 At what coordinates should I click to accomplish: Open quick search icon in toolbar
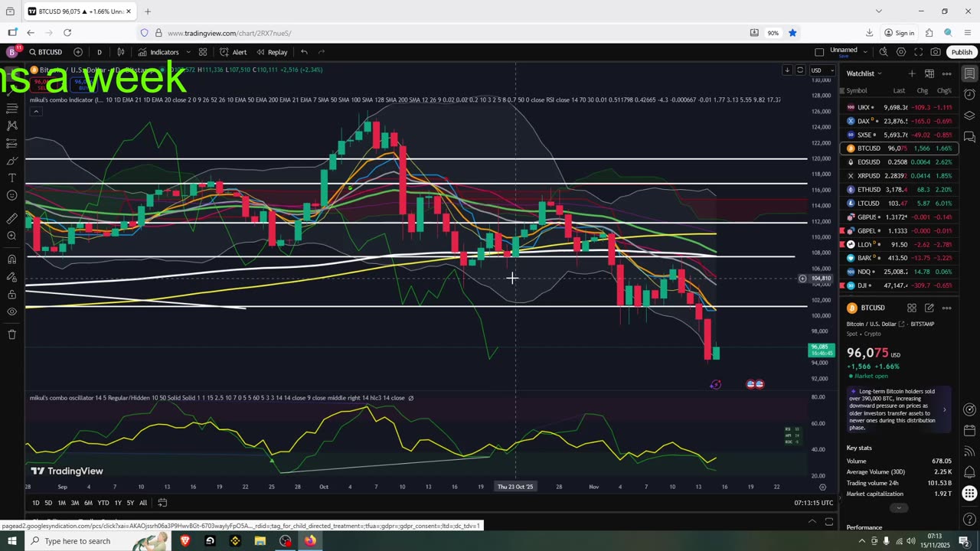884,52
